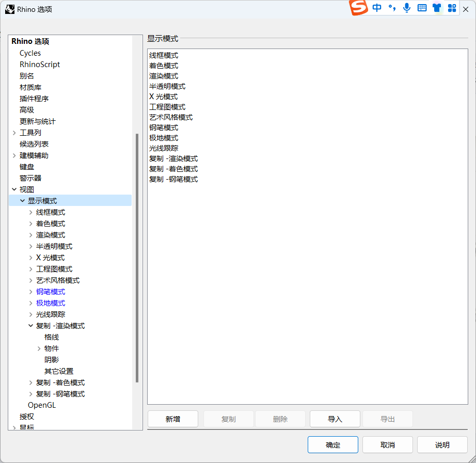This screenshot has height=463, width=476.
Task: Expand 半透明模式 in the tree
Action: tap(30, 246)
